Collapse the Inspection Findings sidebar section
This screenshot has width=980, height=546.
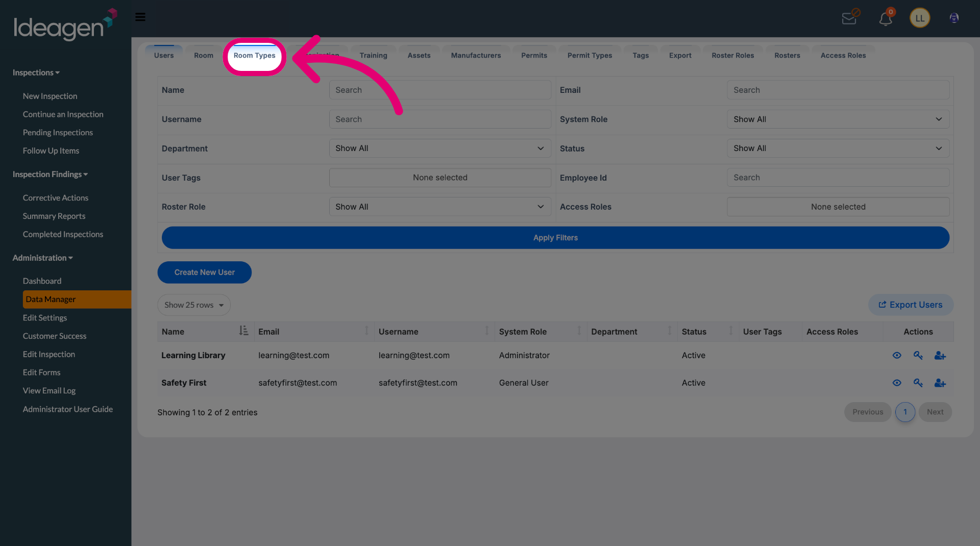coord(50,174)
